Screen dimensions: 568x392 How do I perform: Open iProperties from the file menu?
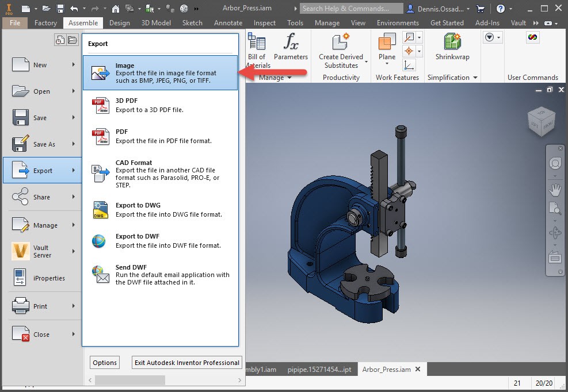(x=41, y=278)
